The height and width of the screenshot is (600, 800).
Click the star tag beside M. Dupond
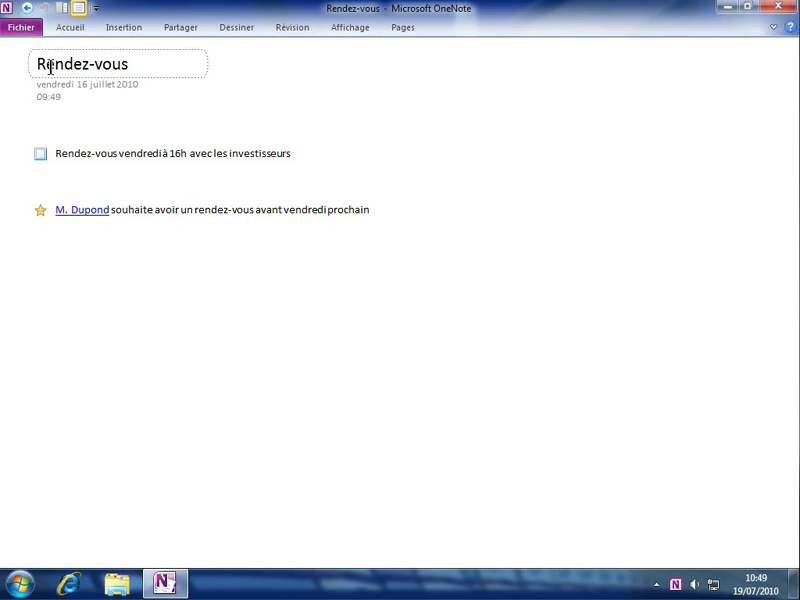point(40,210)
